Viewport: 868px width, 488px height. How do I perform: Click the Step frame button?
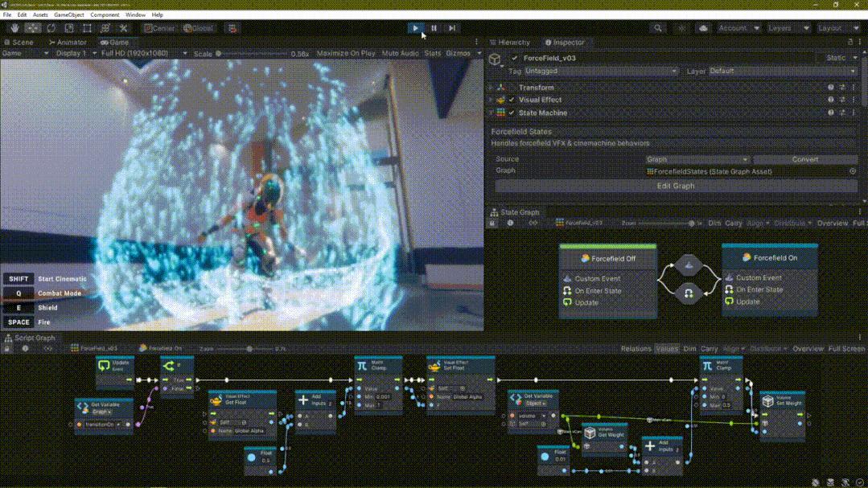coord(452,28)
